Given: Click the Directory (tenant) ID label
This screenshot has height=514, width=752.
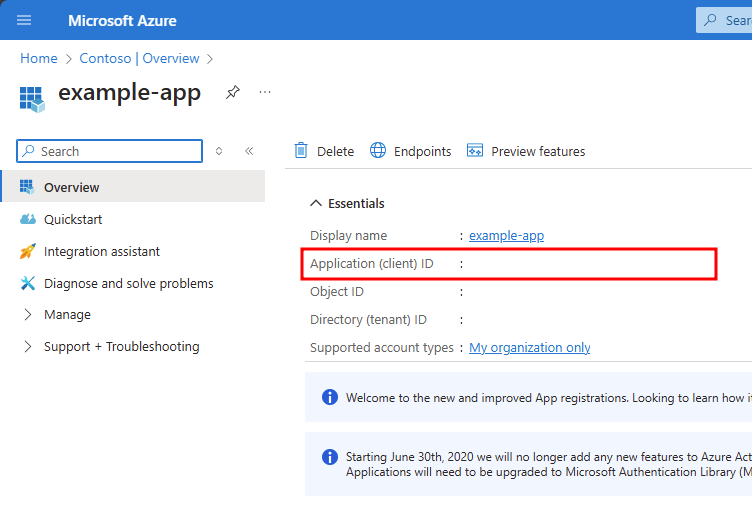Looking at the screenshot, I should coord(368,320).
